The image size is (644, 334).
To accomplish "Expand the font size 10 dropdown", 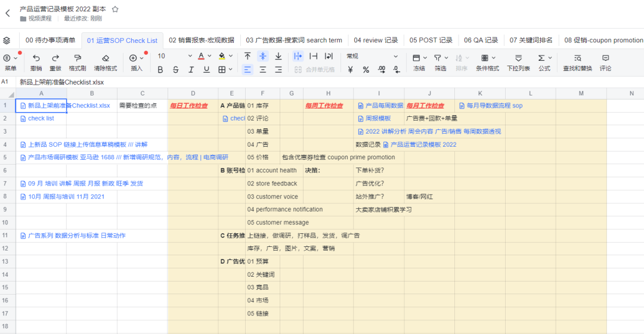I will (190, 56).
